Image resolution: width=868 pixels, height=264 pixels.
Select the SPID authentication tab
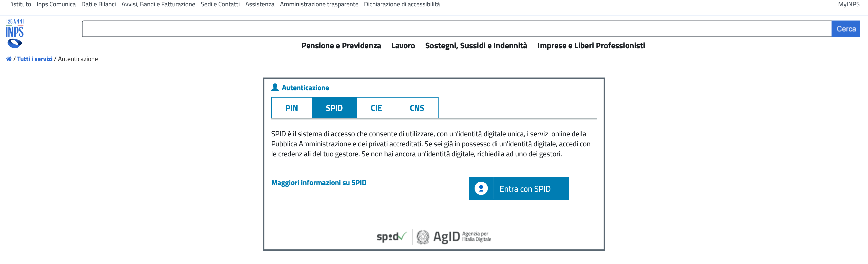tap(334, 108)
